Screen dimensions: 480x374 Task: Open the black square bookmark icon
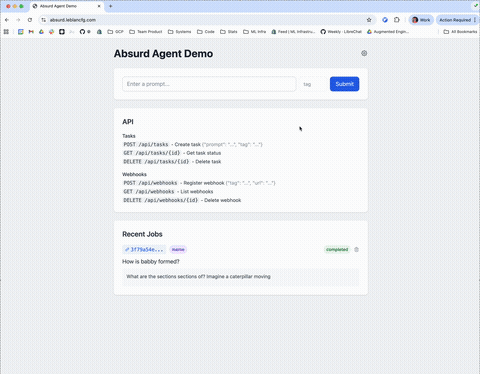(x=62, y=32)
